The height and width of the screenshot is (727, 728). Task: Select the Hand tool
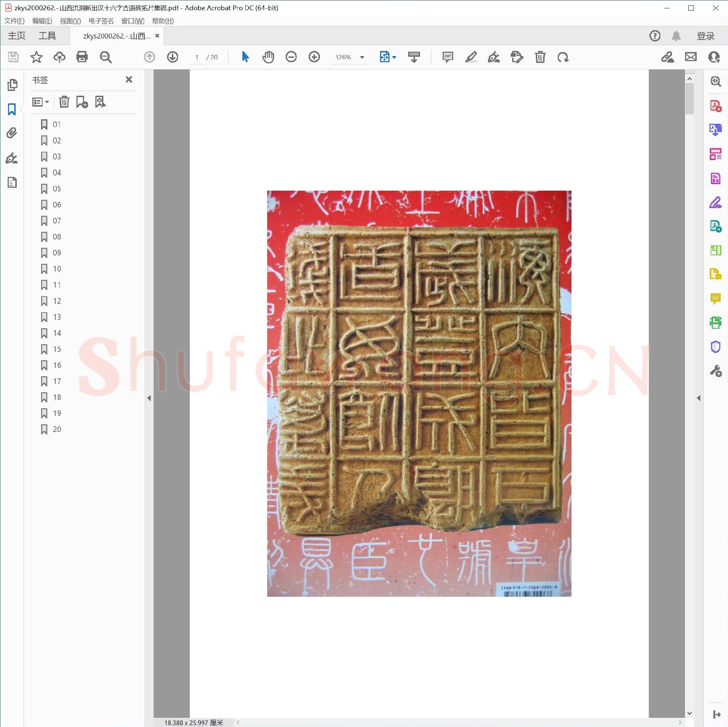pos(268,57)
